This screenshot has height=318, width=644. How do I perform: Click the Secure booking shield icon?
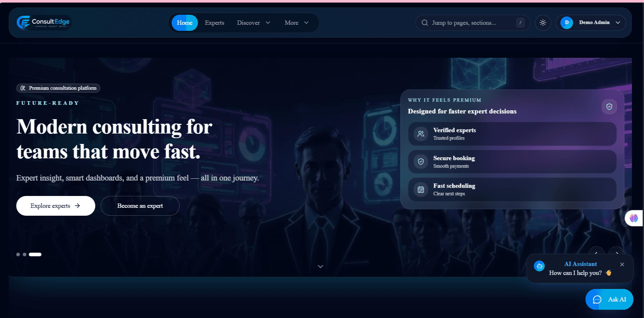pos(421,162)
